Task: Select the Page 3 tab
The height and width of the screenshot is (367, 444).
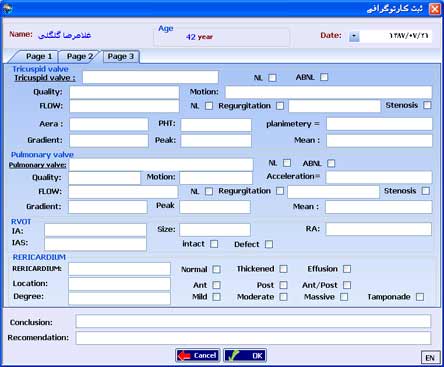Action: pyautogui.click(x=121, y=56)
